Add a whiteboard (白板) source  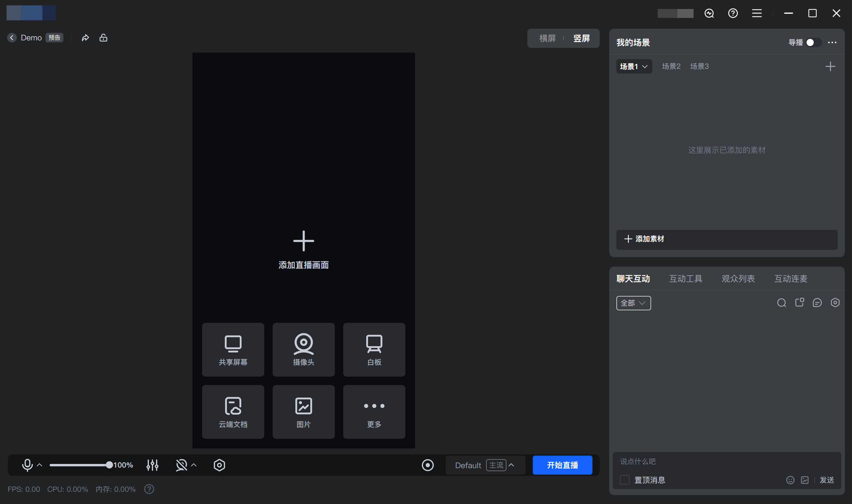(374, 349)
